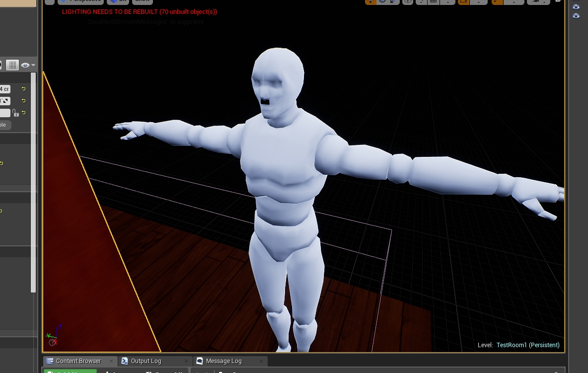Screen dimensions: 588x373
Task: Click the TestRoom1 (Persistent) level link
Action: point(527,345)
